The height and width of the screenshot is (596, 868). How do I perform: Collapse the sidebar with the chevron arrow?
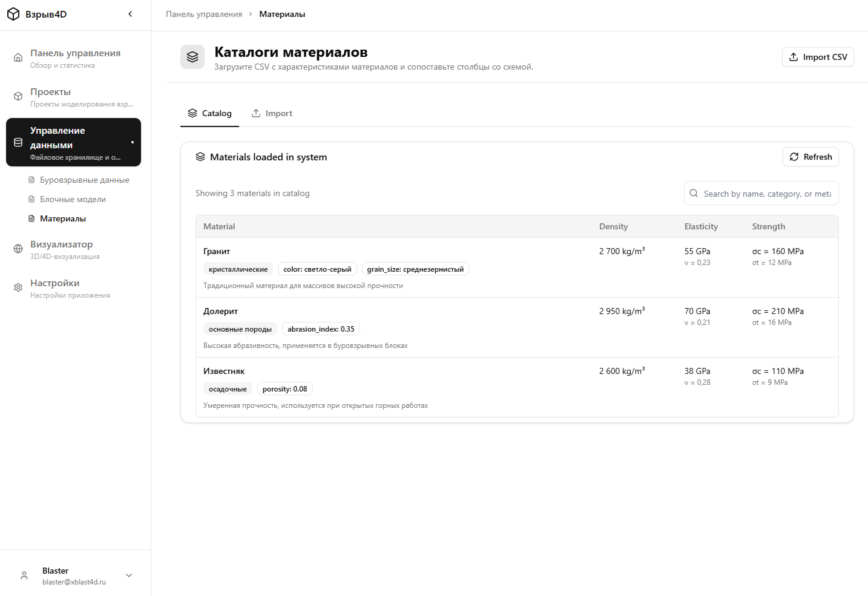tap(130, 14)
